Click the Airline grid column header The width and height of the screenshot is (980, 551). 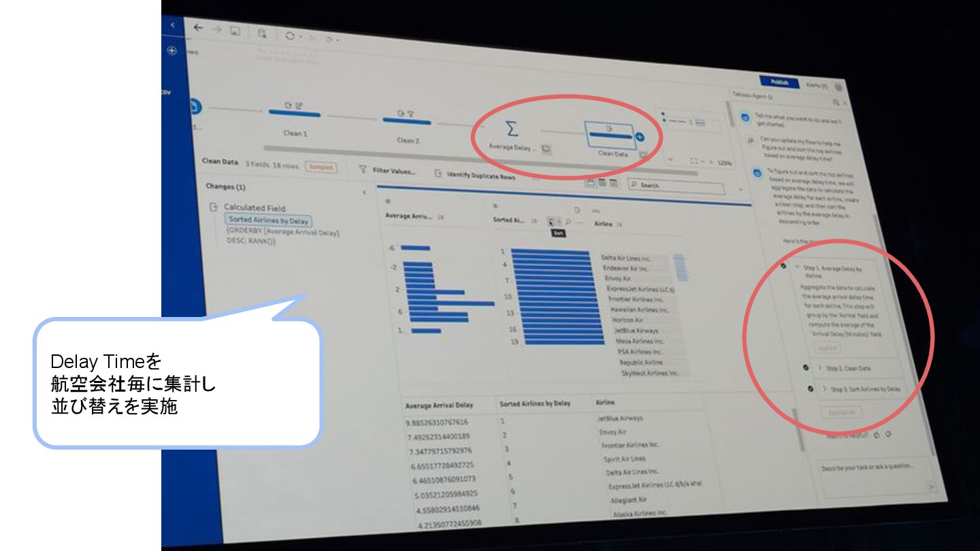pos(605,402)
